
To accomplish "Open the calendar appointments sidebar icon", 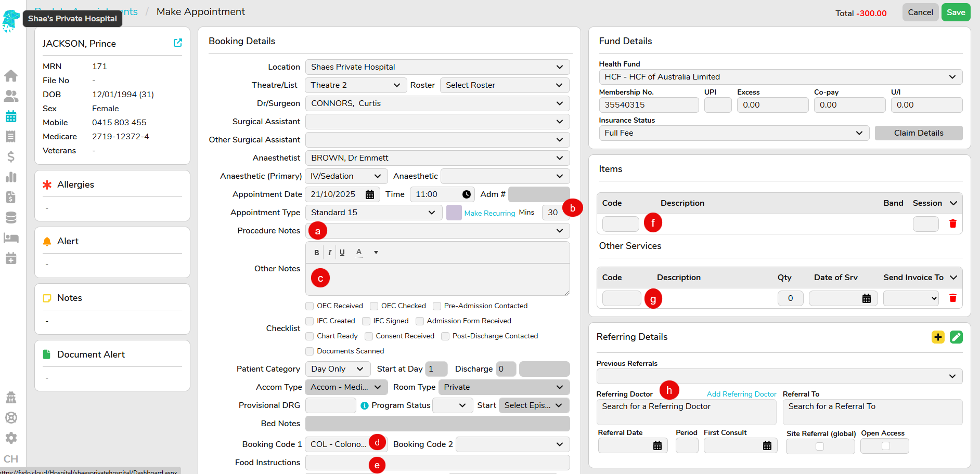I will pyautogui.click(x=11, y=116).
